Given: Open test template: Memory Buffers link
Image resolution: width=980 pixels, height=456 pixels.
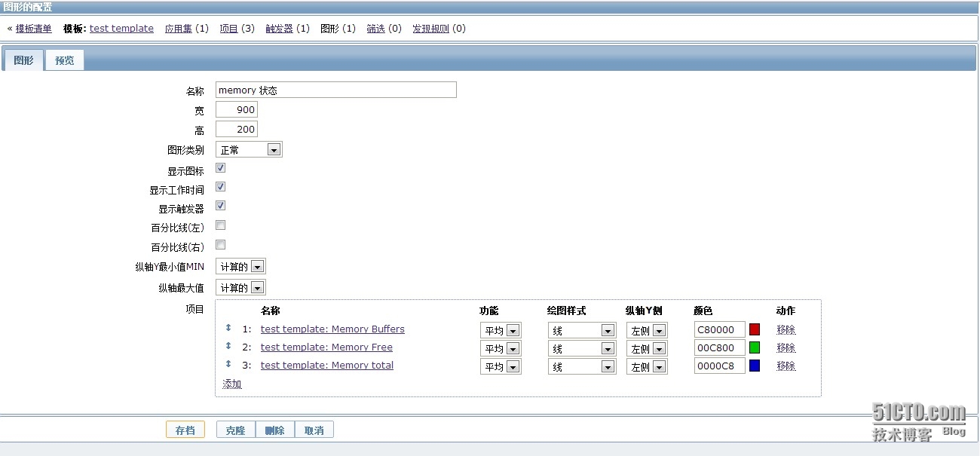Looking at the screenshot, I should tap(332, 329).
